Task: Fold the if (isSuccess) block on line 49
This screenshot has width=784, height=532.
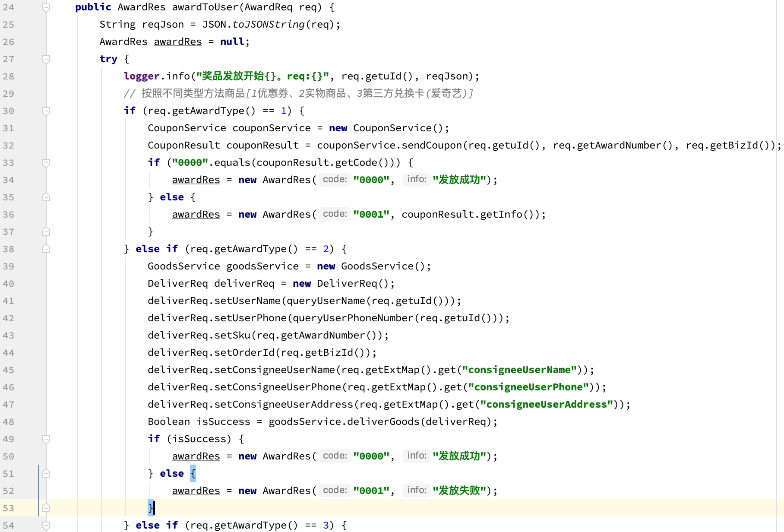Action: point(46,439)
